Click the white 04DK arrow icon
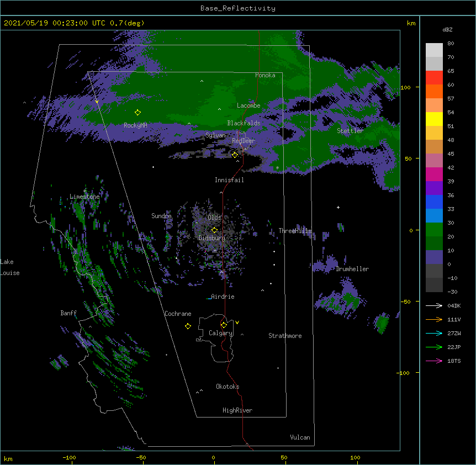The image size is (476, 465). pos(434,305)
